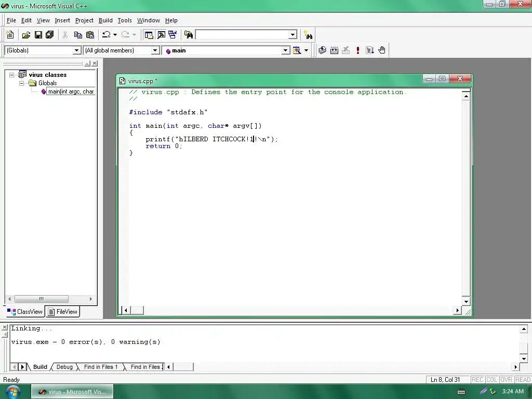The height and width of the screenshot is (399, 532).
Task: Open the WizardBar actions dropdown arrow
Action: click(306, 50)
